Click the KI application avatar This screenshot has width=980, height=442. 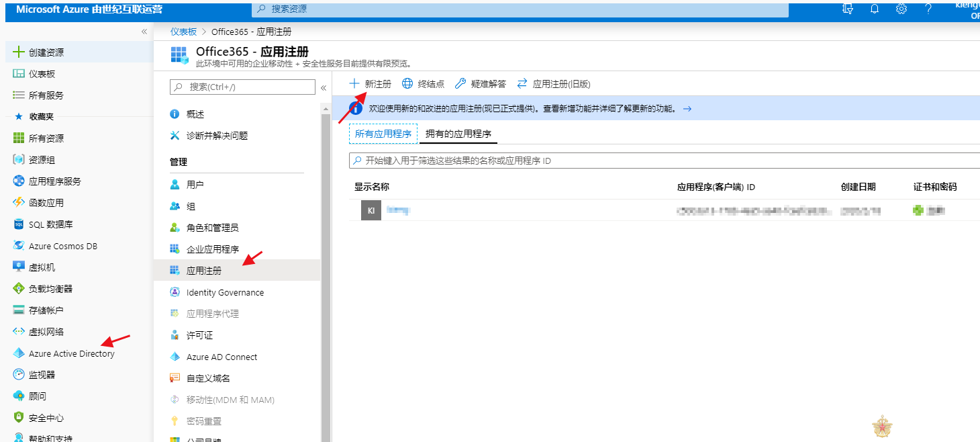(x=371, y=210)
